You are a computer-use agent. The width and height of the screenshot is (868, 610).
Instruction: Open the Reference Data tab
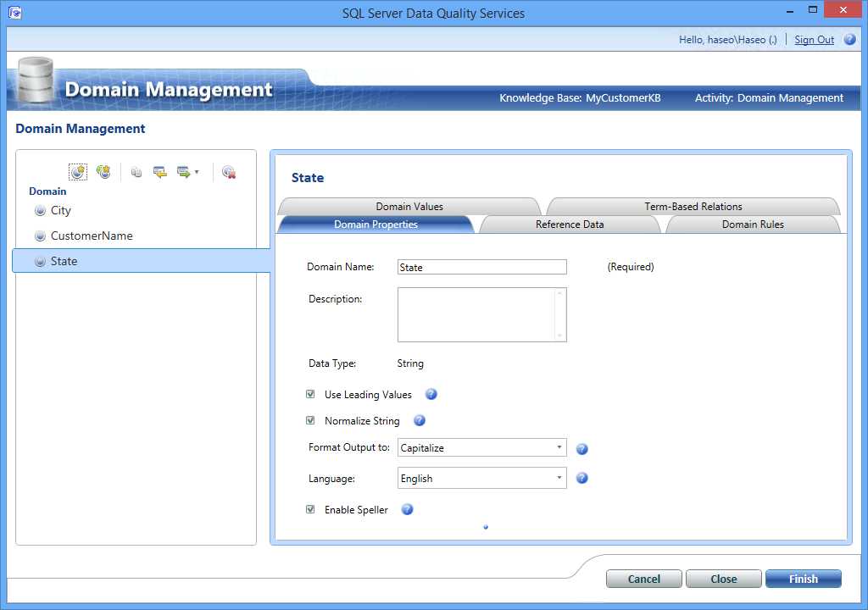[x=570, y=225]
